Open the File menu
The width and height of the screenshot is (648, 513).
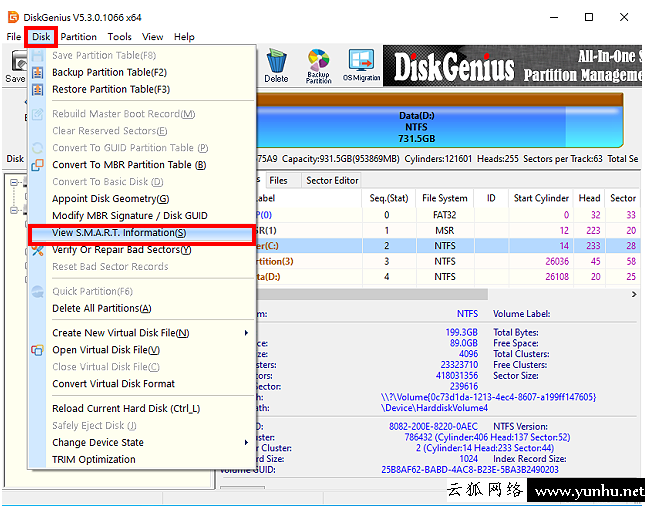click(x=14, y=37)
